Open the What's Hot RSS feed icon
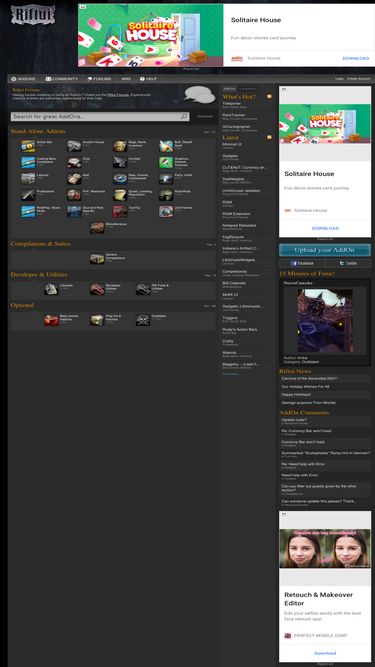 [x=269, y=97]
